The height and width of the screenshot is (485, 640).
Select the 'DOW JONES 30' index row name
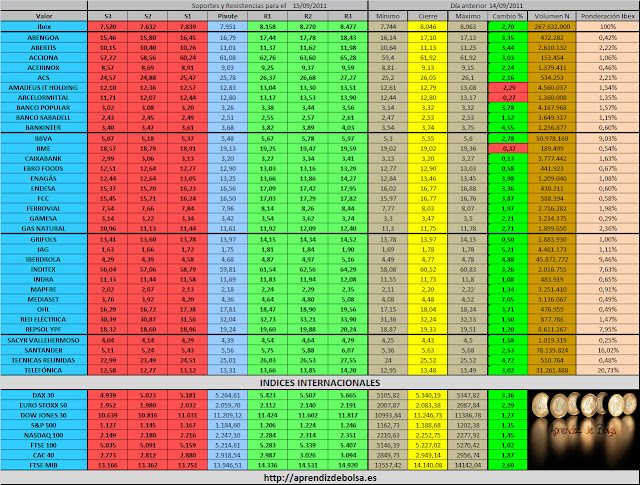coord(44,415)
